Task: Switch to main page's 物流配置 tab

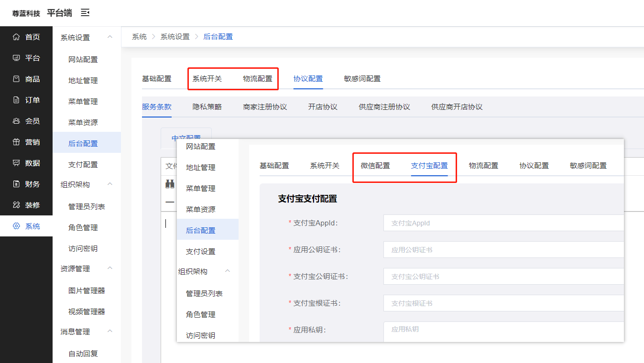Action: coord(258,79)
